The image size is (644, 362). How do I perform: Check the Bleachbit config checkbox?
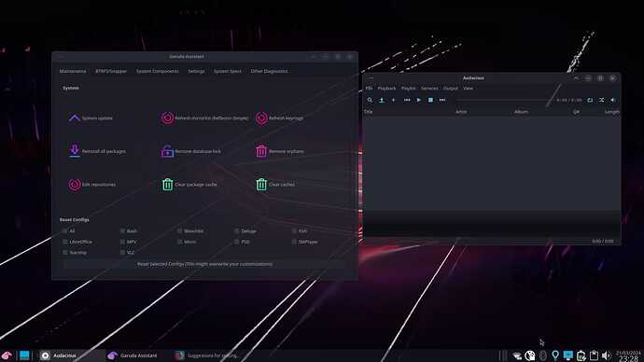click(179, 231)
